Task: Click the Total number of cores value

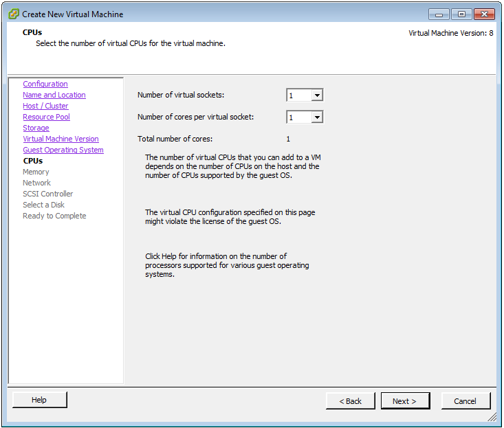Action: click(288, 139)
